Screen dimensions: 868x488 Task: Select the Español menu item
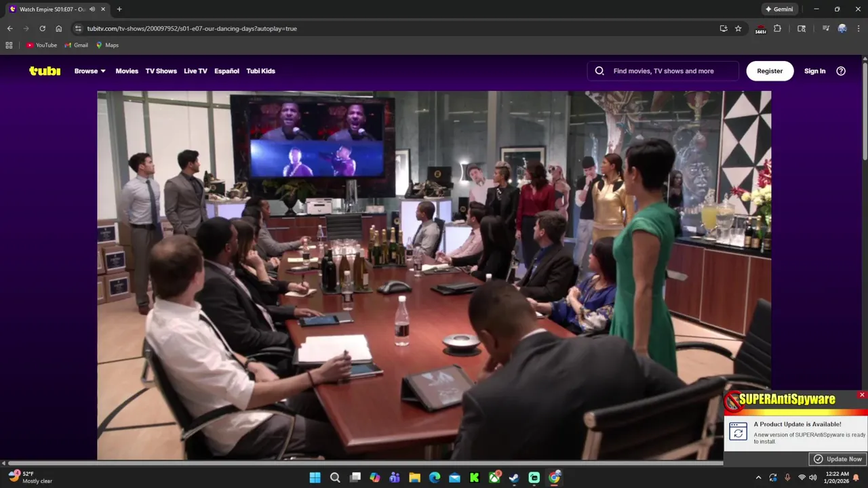[226, 71]
